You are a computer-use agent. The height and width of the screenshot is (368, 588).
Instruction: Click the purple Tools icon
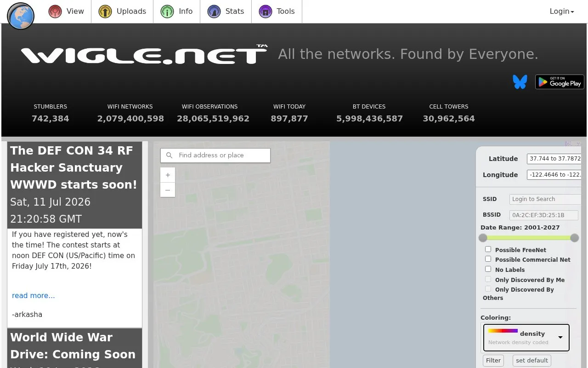(x=266, y=11)
